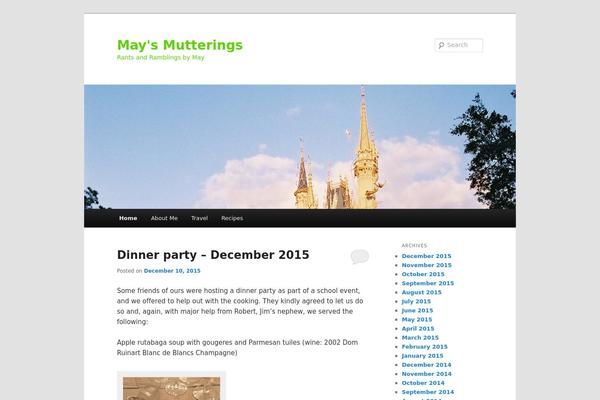
Task: Browse the May 2015 archive
Action: [x=417, y=320]
